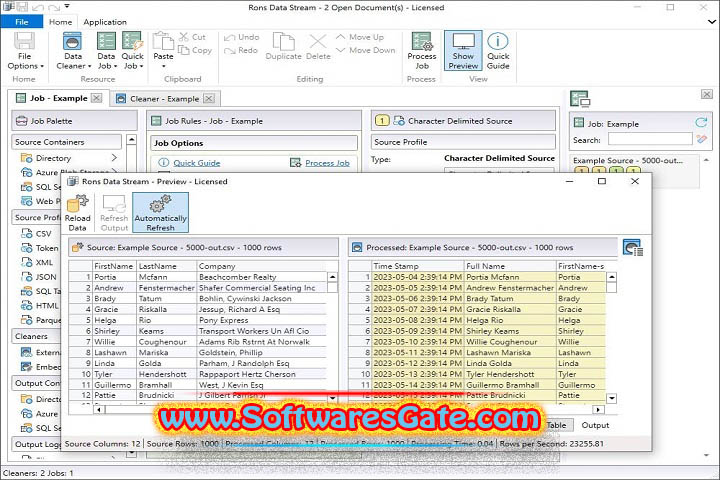
Task: Click the Quick Job ribbon icon
Action: click(132, 42)
